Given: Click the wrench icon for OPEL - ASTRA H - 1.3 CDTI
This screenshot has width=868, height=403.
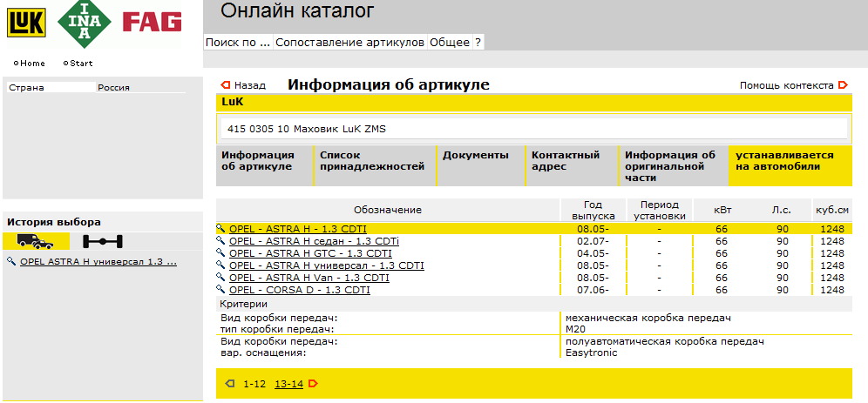Looking at the screenshot, I should click(220, 228).
